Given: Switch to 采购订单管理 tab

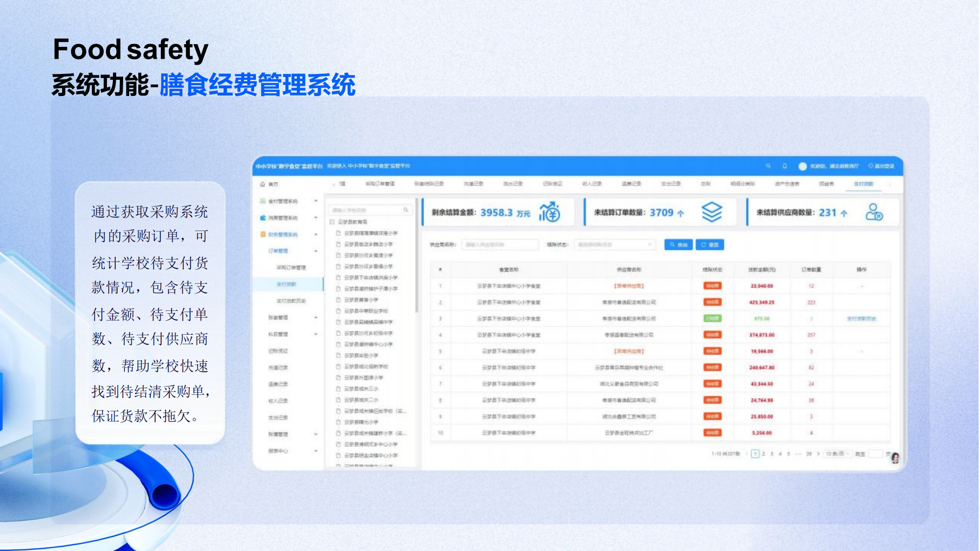Looking at the screenshot, I should [380, 184].
